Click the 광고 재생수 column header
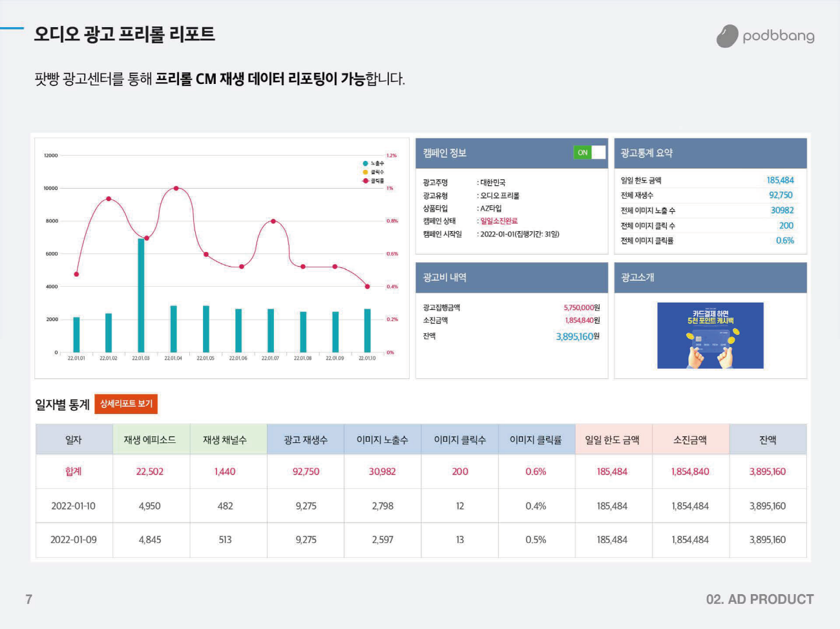Image resolution: width=840 pixels, height=629 pixels. click(x=306, y=440)
